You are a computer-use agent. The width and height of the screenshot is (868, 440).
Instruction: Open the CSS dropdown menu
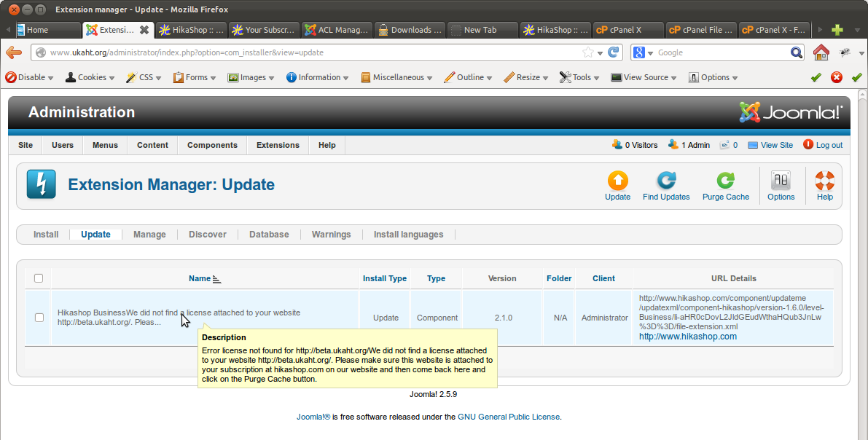click(144, 77)
